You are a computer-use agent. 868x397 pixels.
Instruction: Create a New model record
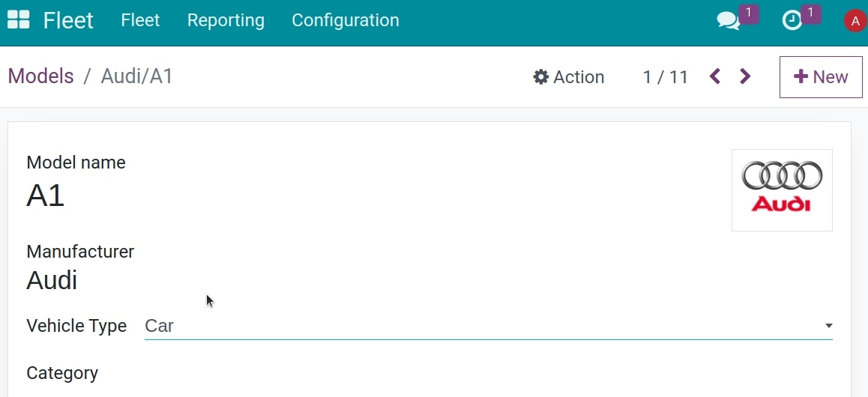(820, 77)
